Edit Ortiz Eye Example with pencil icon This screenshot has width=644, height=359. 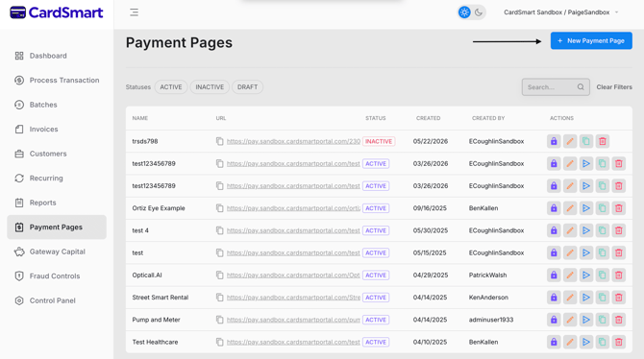tap(570, 208)
